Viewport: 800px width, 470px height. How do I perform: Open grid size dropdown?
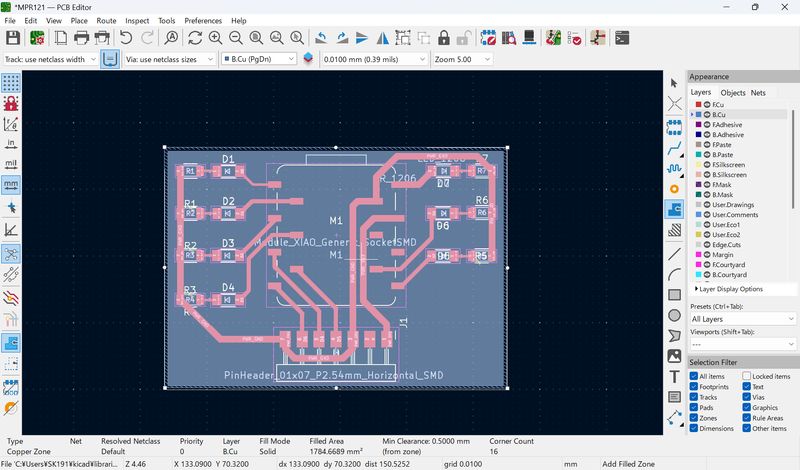tap(374, 59)
